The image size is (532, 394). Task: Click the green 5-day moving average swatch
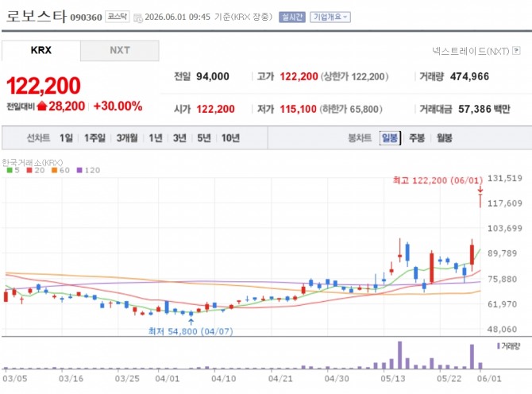coord(10,170)
